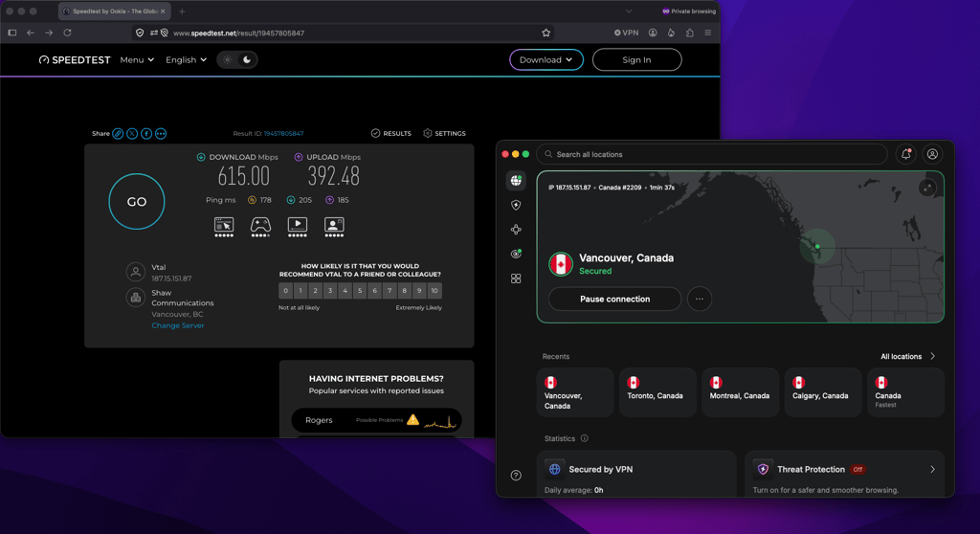Click the Search all locations field
The width and height of the screenshot is (980, 534).
(x=712, y=154)
